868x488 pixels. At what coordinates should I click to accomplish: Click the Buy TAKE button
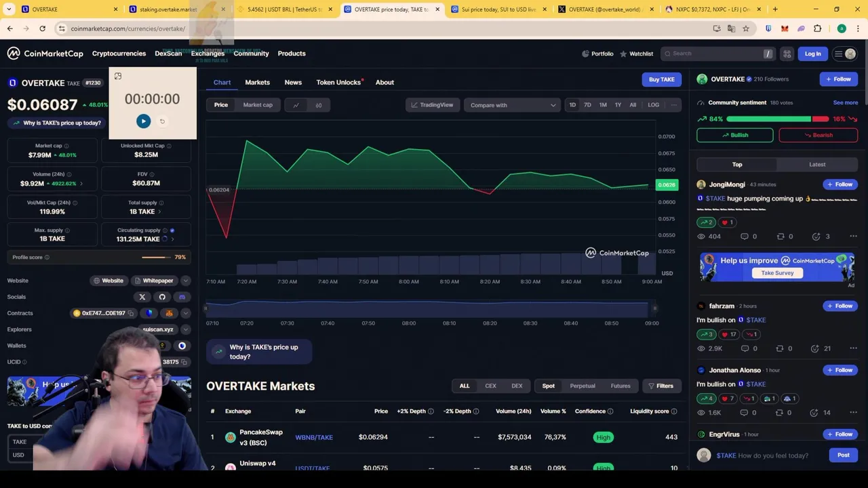662,79
